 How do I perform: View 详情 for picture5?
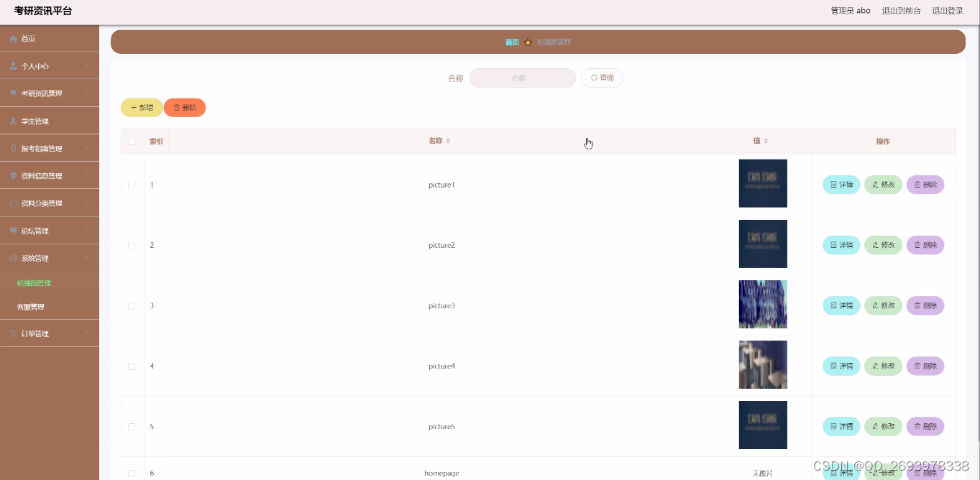tap(841, 426)
